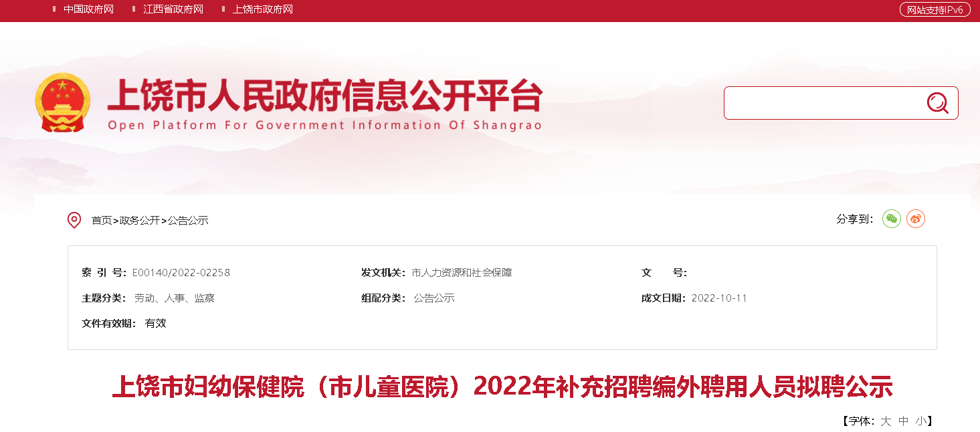This screenshot has height=432, width=980.
Task: Click the 上饶市人民政府信息公开平台 title
Action: pyautogui.click(x=324, y=97)
